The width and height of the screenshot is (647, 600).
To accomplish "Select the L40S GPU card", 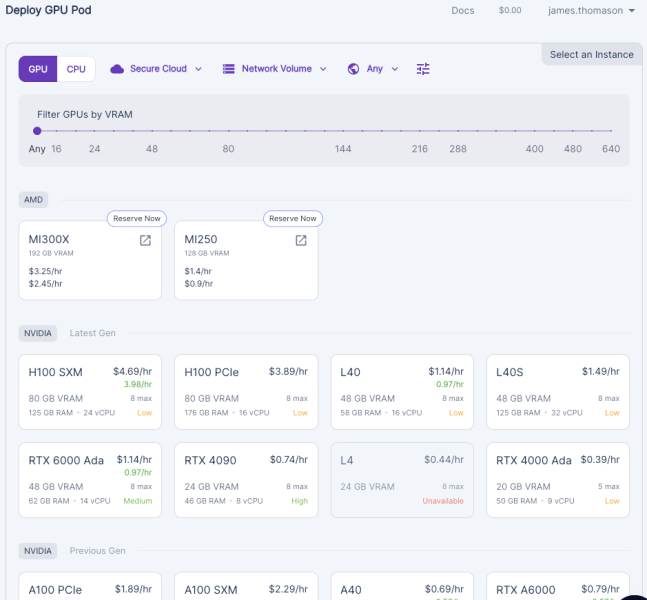I will [x=558, y=392].
